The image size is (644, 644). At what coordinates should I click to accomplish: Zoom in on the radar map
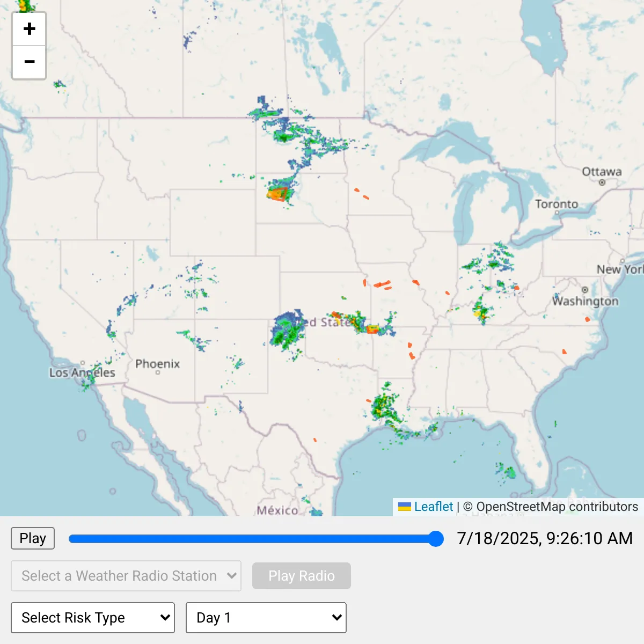point(30,29)
